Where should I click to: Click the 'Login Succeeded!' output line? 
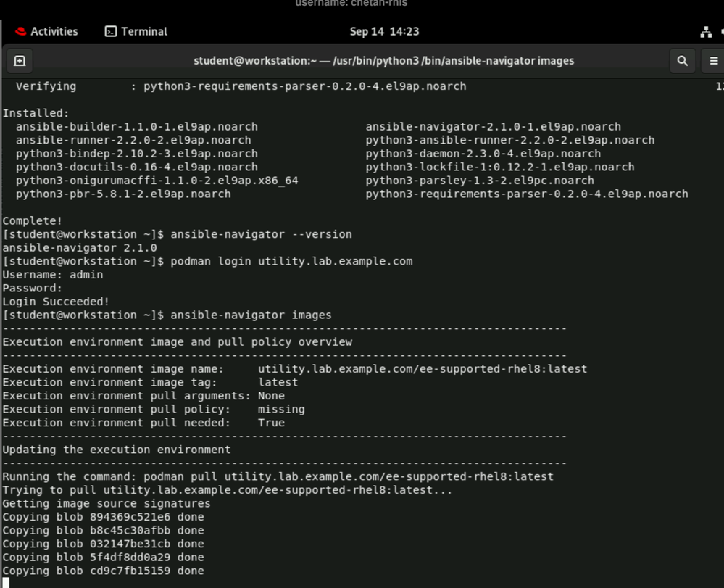tap(56, 302)
